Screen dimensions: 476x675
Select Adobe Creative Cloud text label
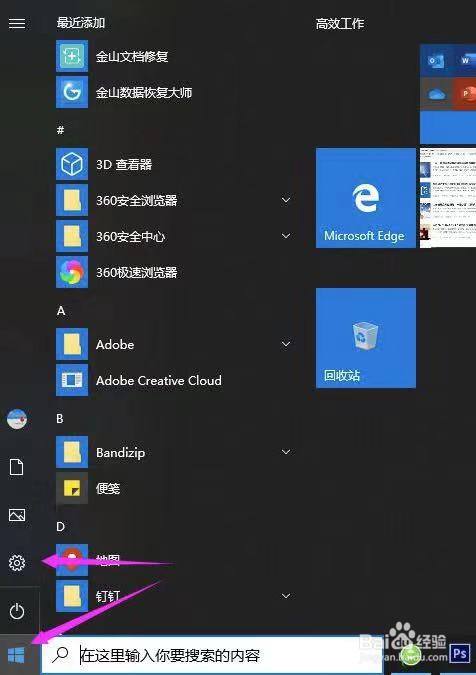[x=159, y=381]
